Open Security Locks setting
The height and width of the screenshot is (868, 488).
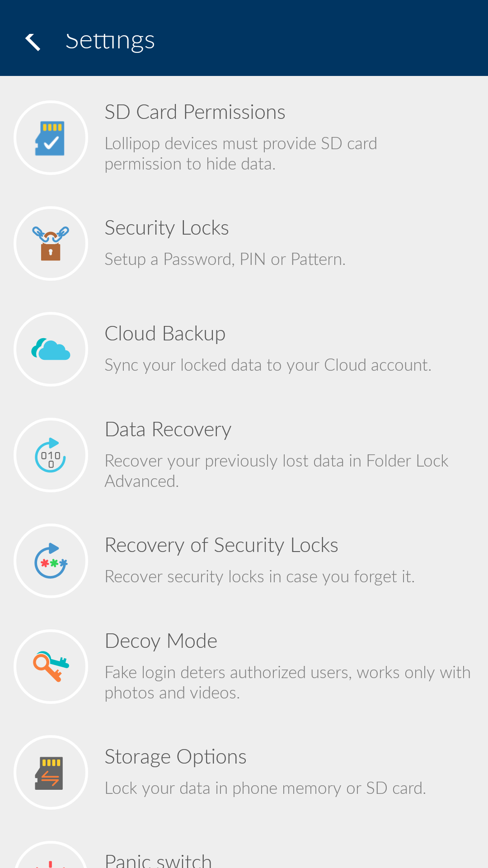click(244, 243)
